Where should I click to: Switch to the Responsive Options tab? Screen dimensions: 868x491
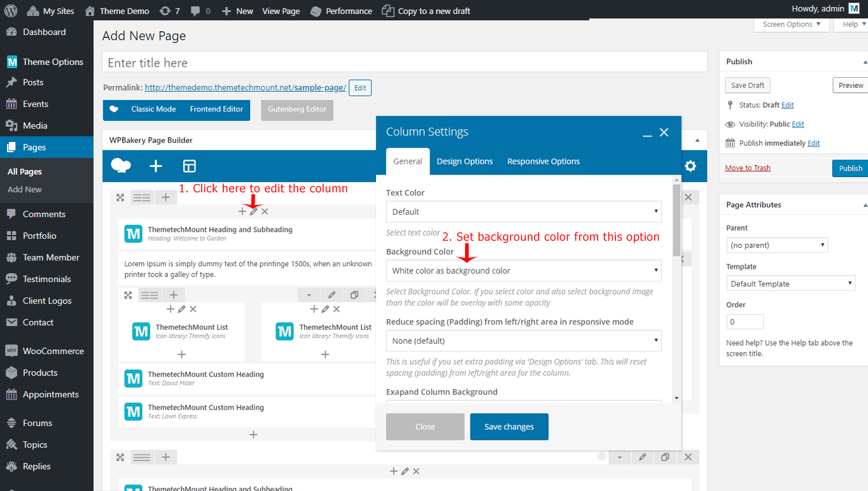[543, 162]
